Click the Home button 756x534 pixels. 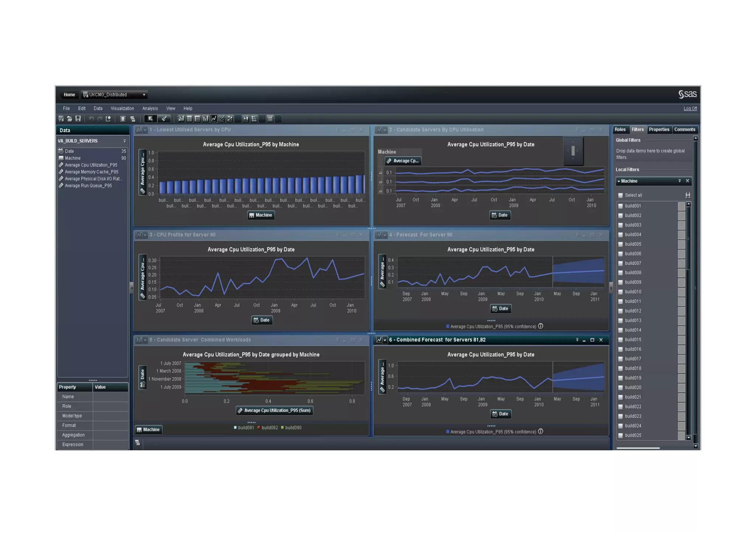(x=69, y=95)
